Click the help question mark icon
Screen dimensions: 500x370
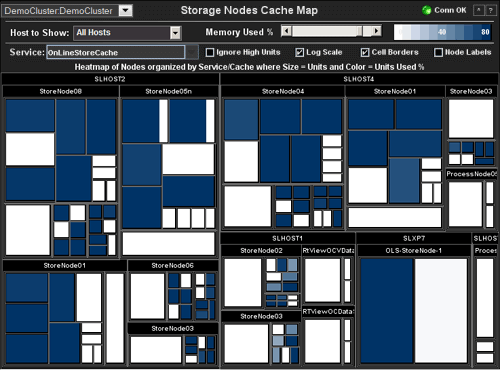490,10
